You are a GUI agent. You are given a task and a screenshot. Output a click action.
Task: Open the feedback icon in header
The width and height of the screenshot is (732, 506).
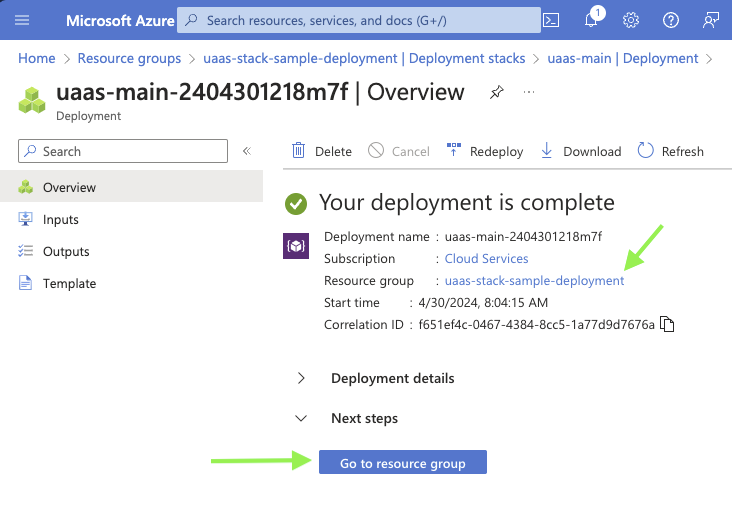pos(711,20)
